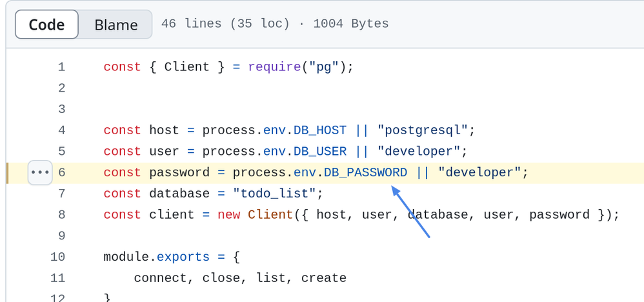644x302 pixels.
Task: Click the file size info text
Action: [x=275, y=24]
